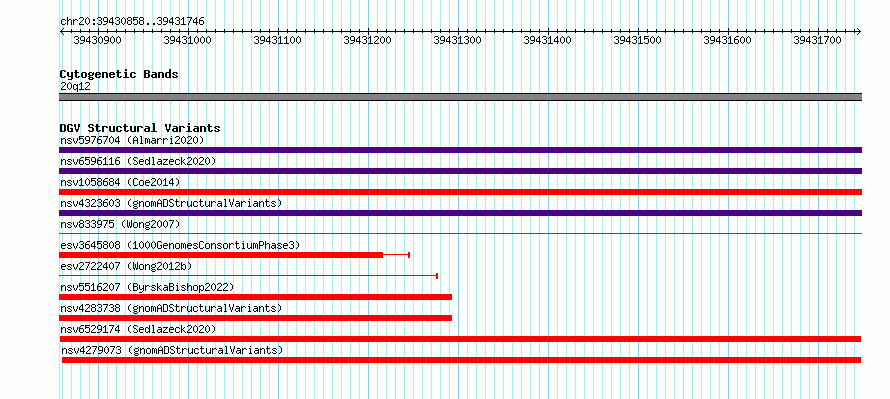Click ruler position 39431100
The width and height of the screenshot is (890, 399).
click(x=277, y=40)
